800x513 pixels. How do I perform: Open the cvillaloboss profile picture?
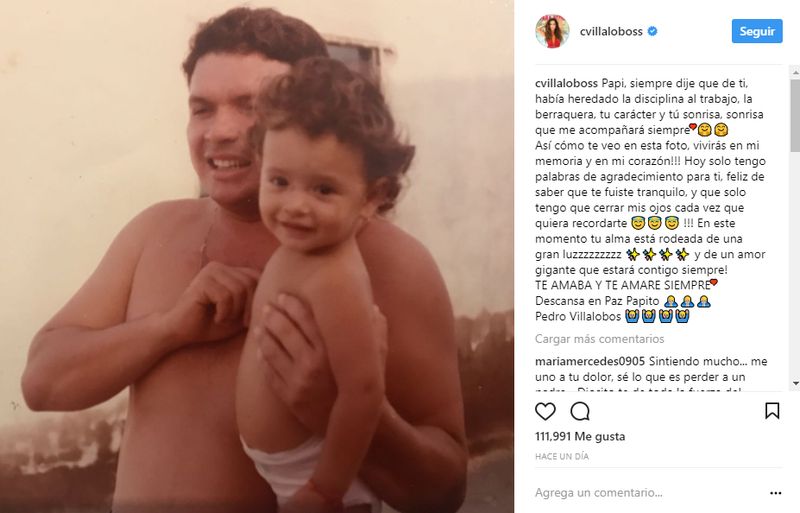(552, 31)
